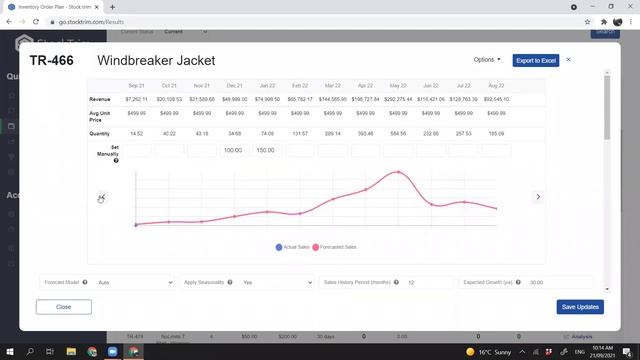Screen dimensions: 640x360
Task: Show Expected Growth help icon
Action: point(518,282)
